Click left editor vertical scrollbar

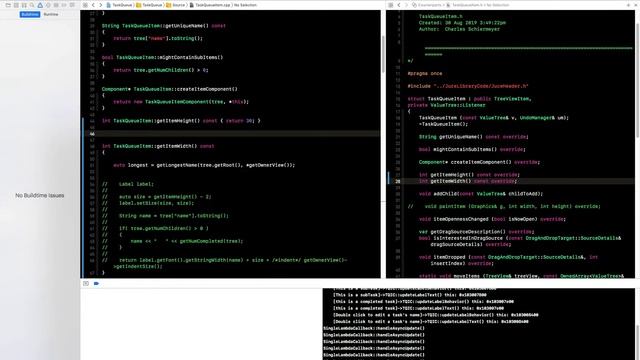pyautogui.click(x=383, y=53)
